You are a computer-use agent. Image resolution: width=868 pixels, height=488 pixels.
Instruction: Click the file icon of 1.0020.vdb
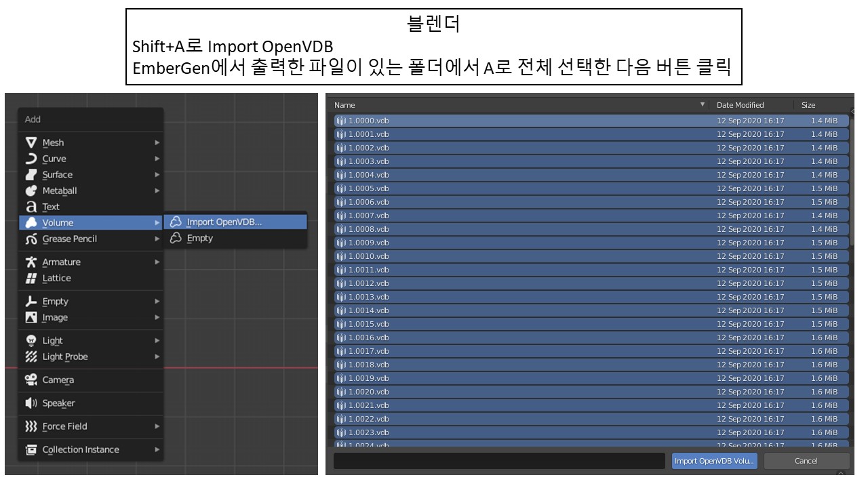click(341, 392)
